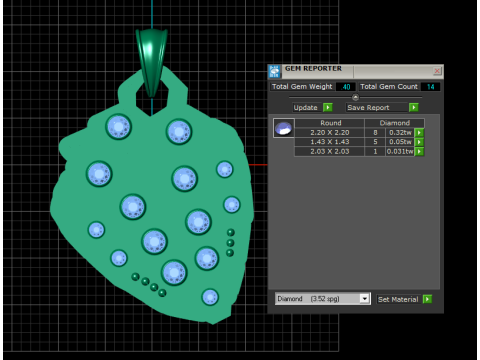The width and height of the screenshot is (480, 360).
Task: Click the green arrow next to Update
Action: click(328, 107)
